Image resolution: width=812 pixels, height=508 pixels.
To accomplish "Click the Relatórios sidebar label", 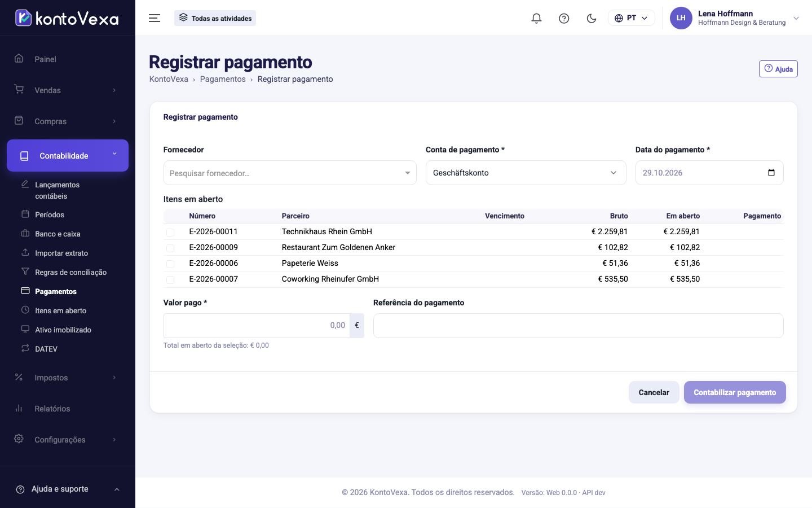I will coord(52,409).
